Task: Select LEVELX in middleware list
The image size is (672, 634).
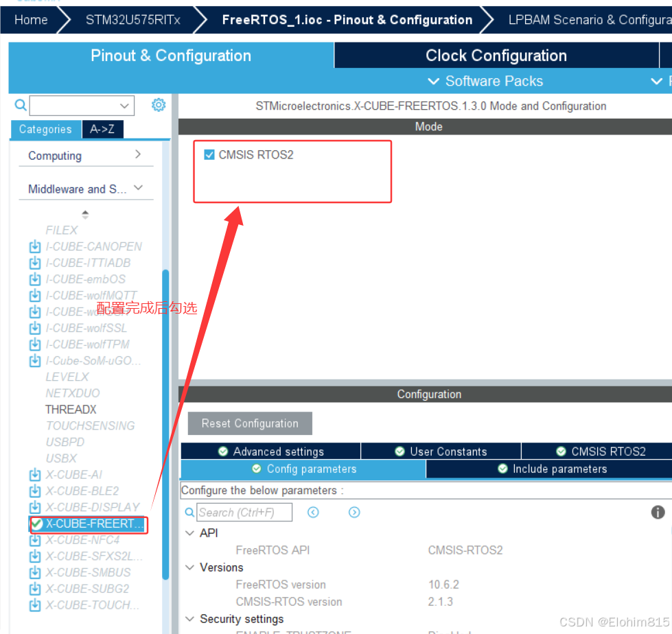Action: click(67, 377)
